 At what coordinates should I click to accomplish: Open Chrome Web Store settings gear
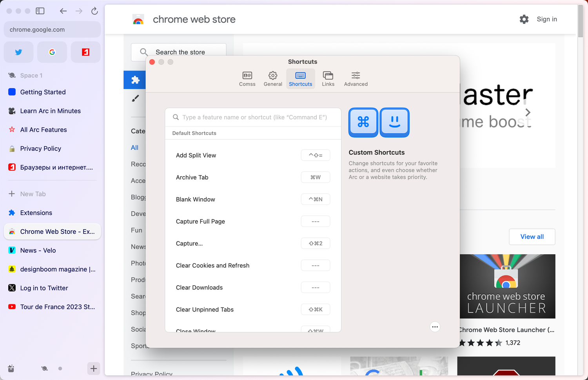pos(524,19)
